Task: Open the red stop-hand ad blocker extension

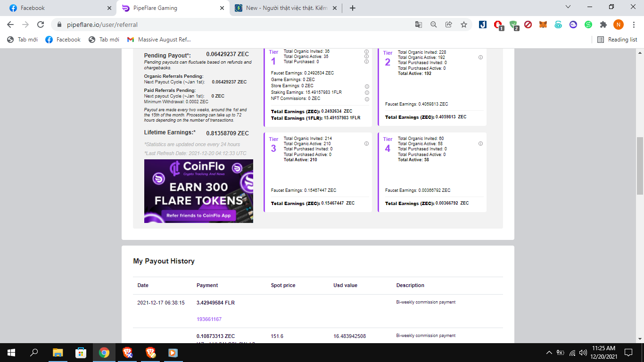Action: [x=498, y=25]
